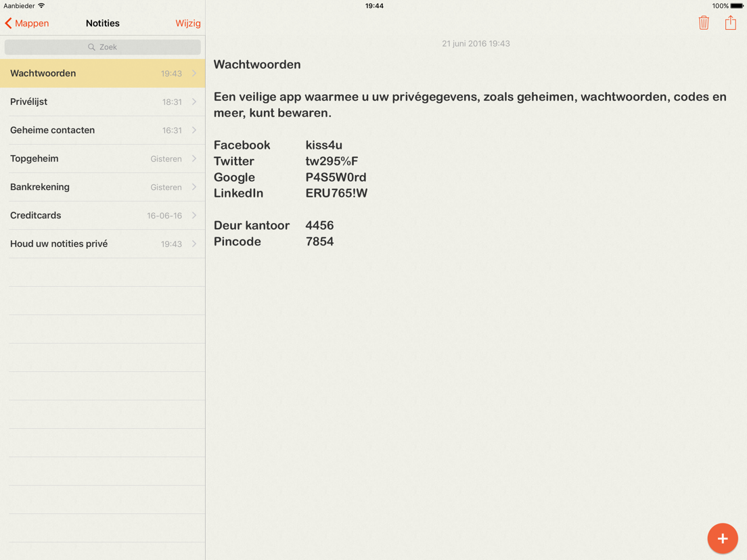Image resolution: width=747 pixels, height=560 pixels.
Task: Tap the chevron on the Houd uw notities privé row
Action: pos(194,243)
